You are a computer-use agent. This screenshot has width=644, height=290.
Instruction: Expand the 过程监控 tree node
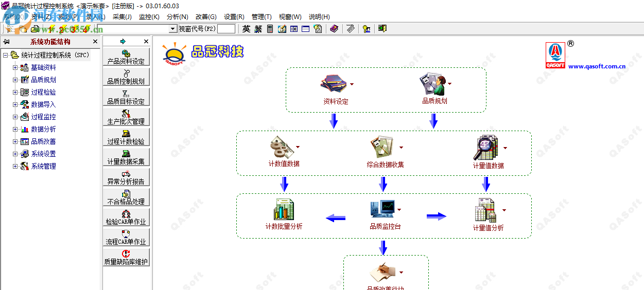(x=15, y=117)
